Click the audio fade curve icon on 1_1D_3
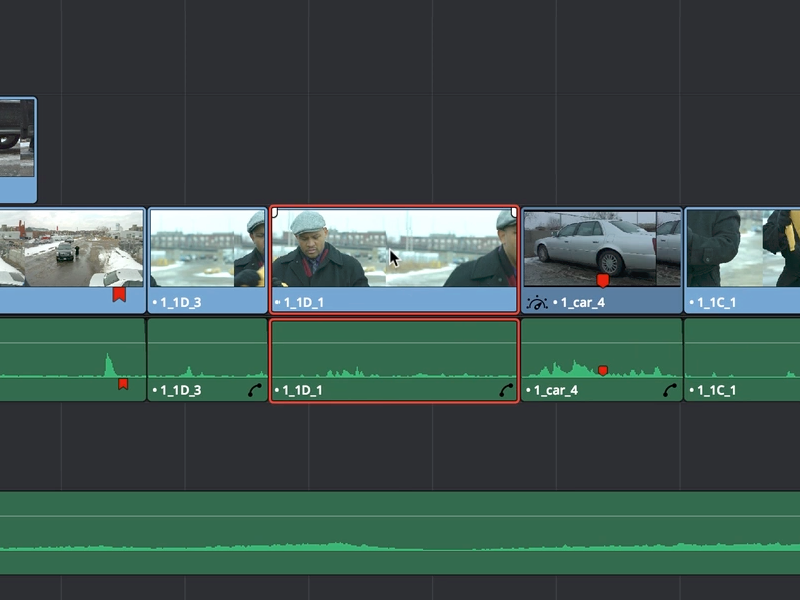The height and width of the screenshot is (600, 800). pos(255,390)
